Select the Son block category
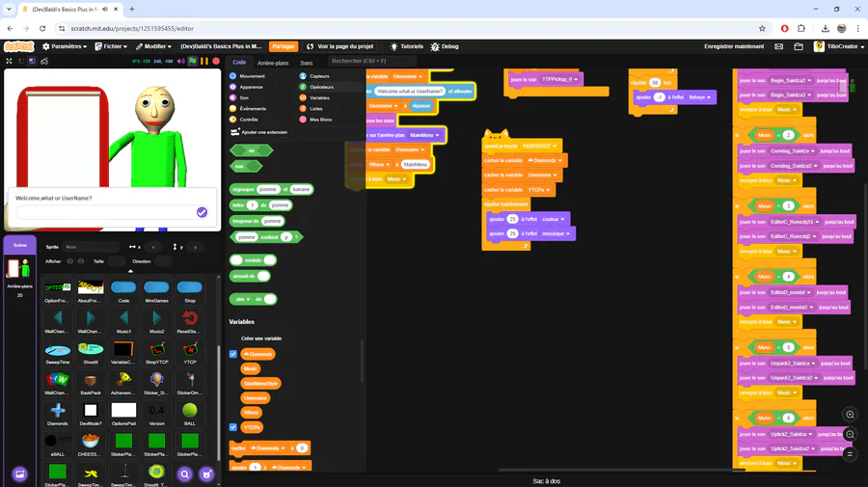This screenshot has width=868, height=487. coord(239,97)
